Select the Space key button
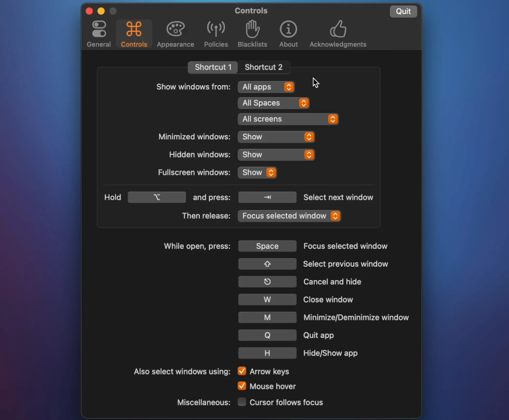 (267, 246)
